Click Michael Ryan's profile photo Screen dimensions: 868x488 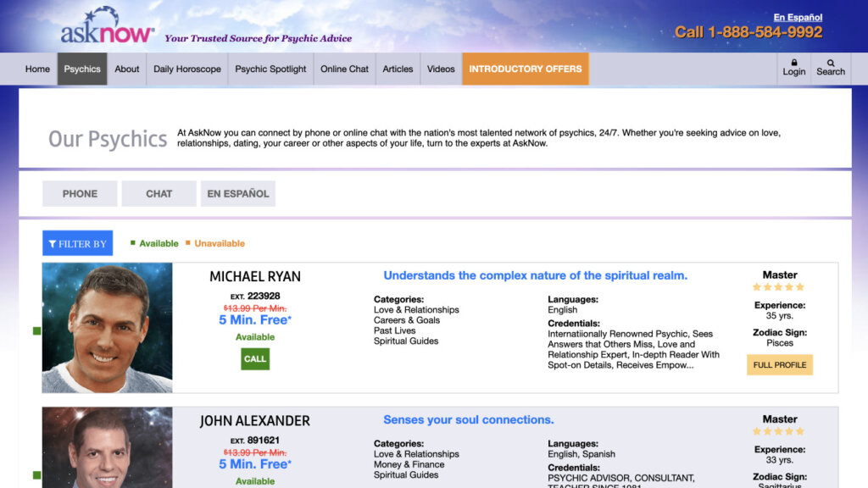click(x=108, y=328)
